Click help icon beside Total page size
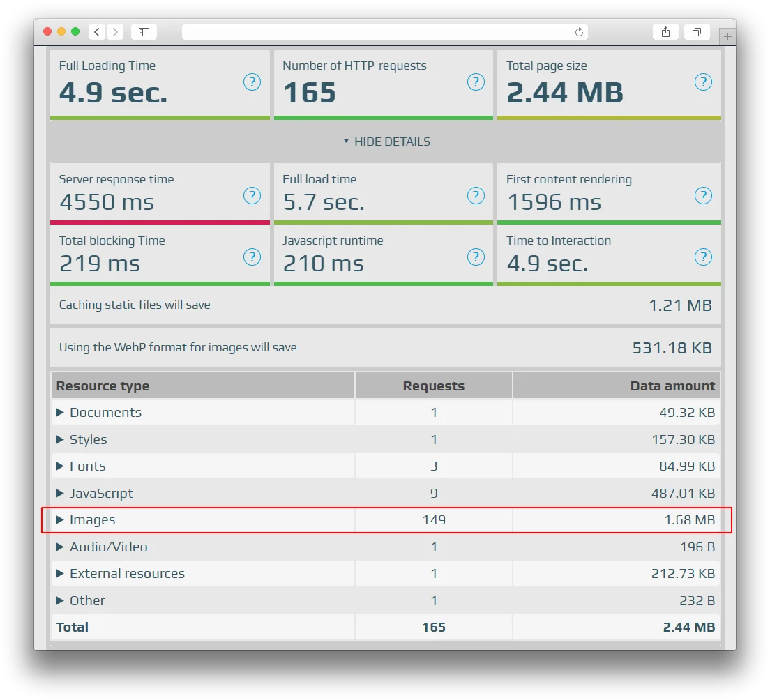This screenshot has width=770, height=700. (x=703, y=82)
